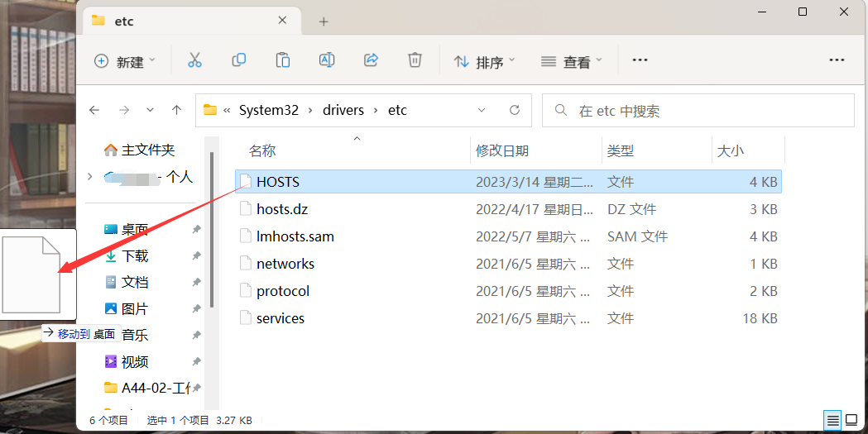Open the 排序 sort dropdown
The width and height of the screenshot is (868, 434).
(484, 61)
